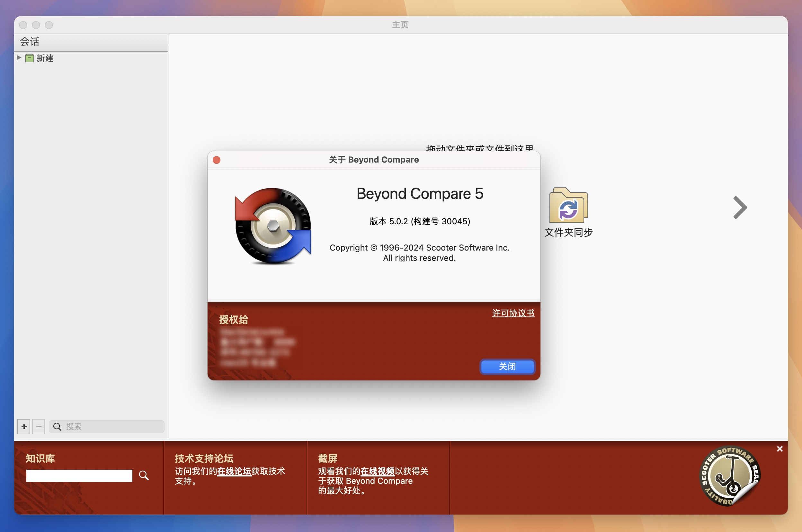The image size is (802, 532).
Task: Click the Copyright Scooter Software text
Action: tap(420, 253)
